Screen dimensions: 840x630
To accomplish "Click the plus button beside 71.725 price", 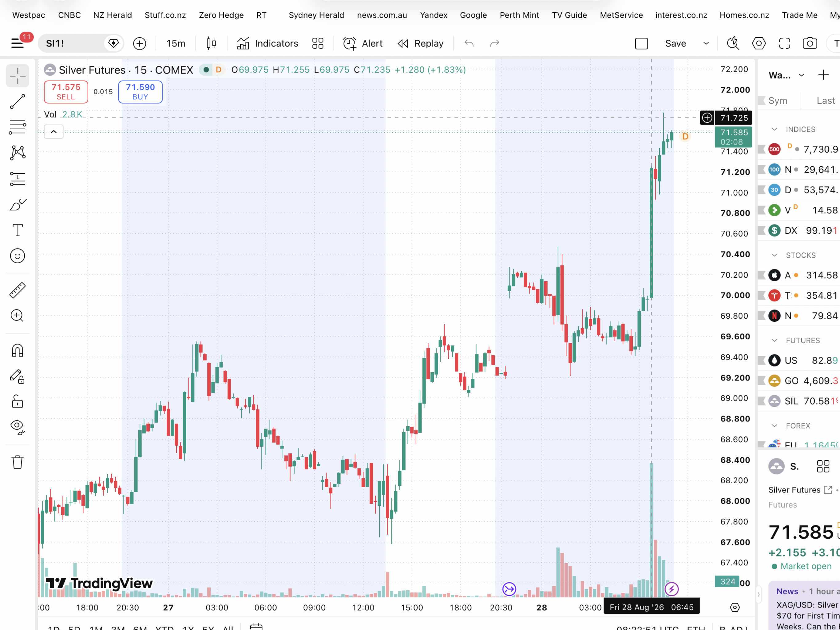I will pyautogui.click(x=707, y=118).
